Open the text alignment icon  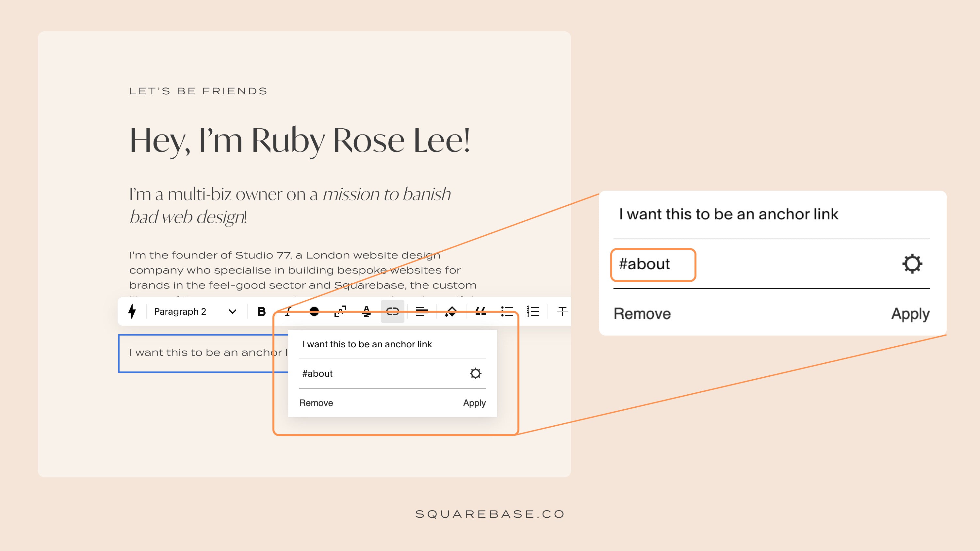pos(421,311)
